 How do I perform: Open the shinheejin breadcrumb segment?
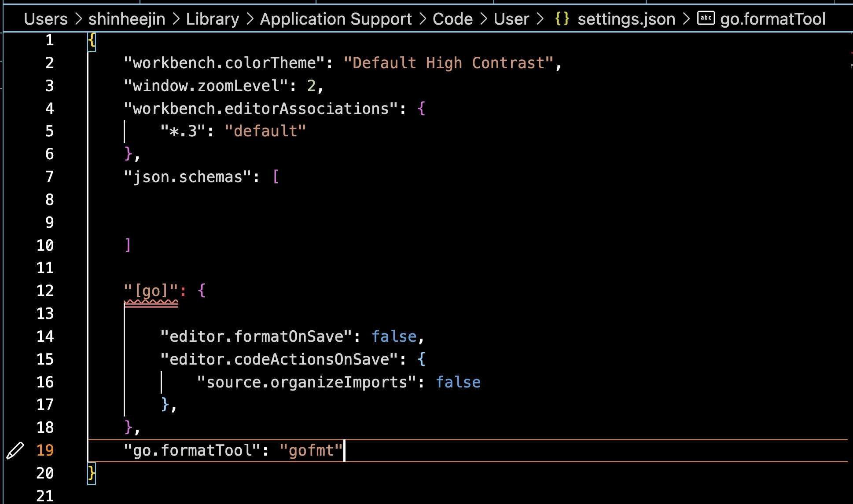pos(127,19)
